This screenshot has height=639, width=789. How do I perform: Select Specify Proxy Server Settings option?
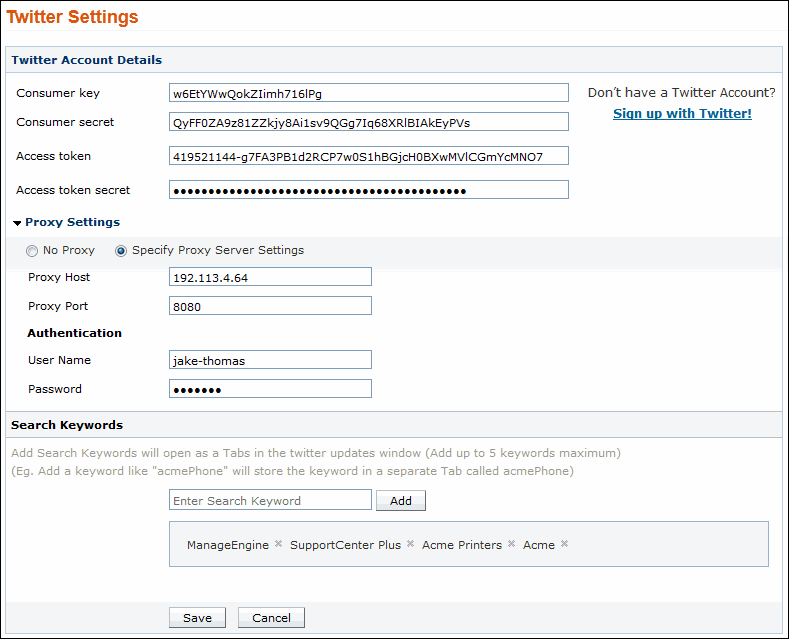pyautogui.click(x=122, y=251)
